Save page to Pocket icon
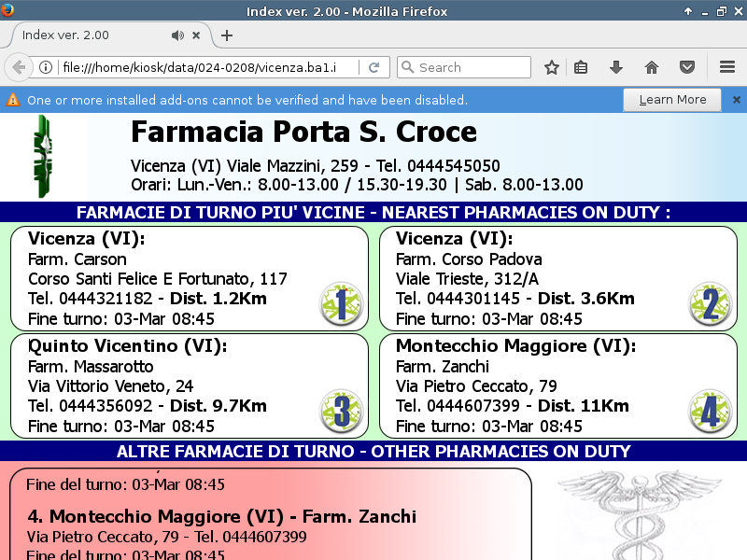The width and height of the screenshot is (747, 560). tap(687, 67)
